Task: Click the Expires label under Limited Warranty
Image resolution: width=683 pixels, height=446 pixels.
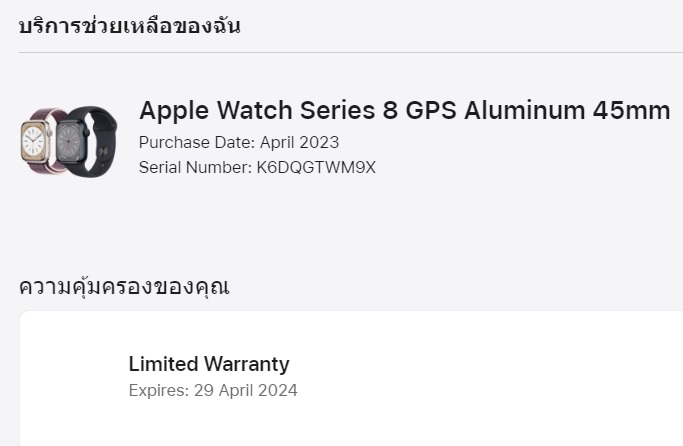Action: (x=159, y=390)
